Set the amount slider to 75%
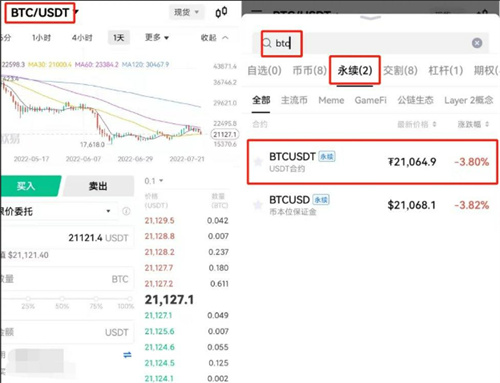This screenshot has width=500, height=383. click(96, 299)
